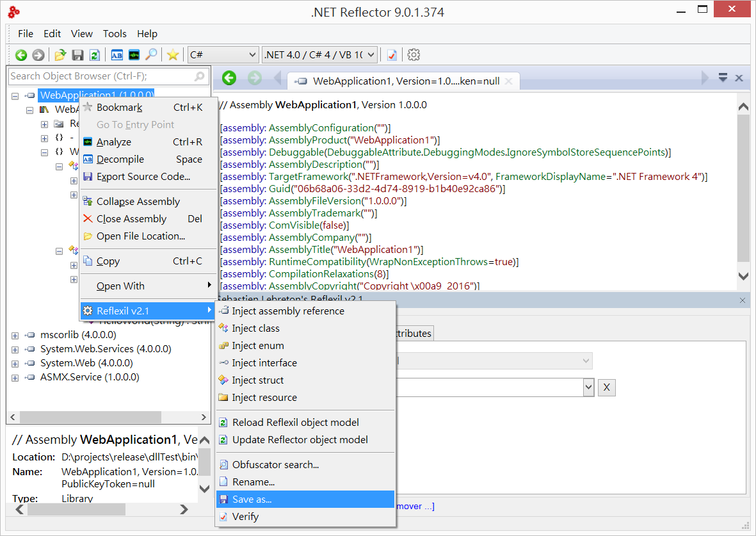Click the Analyze chart toolbar icon
Screen dimensions: 756x536
point(133,55)
